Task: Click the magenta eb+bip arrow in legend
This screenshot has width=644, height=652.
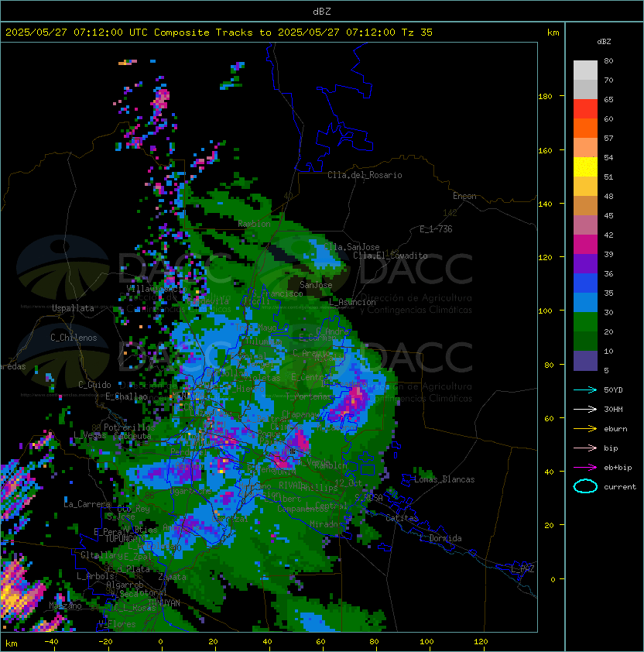Action: [585, 468]
